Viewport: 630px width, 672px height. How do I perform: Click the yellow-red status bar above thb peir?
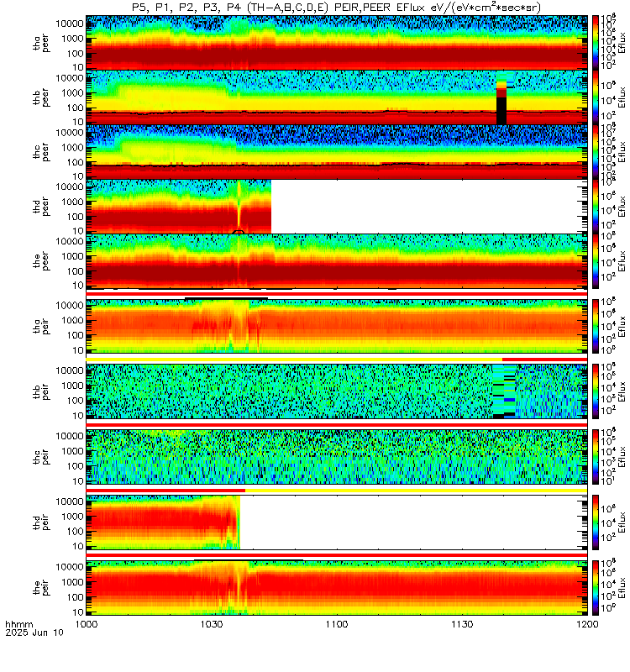point(337,360)
